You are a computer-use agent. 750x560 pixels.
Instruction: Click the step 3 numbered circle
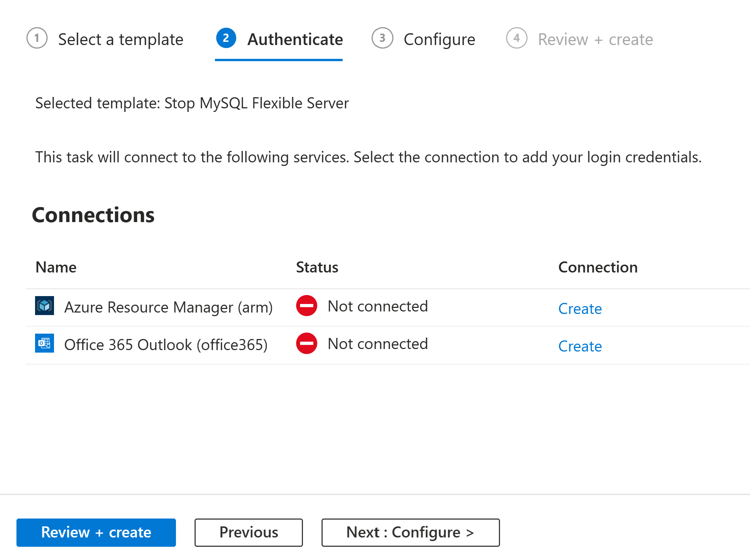(382, 39)
